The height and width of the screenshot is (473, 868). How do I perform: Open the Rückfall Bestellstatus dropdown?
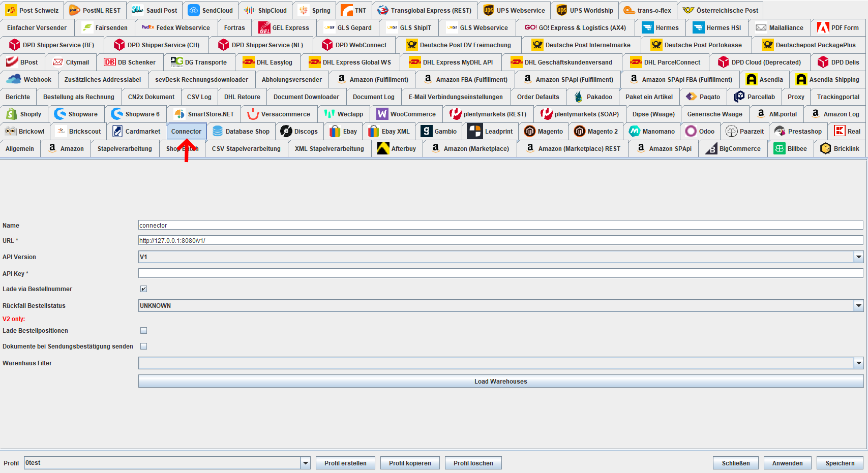[859, 306]
